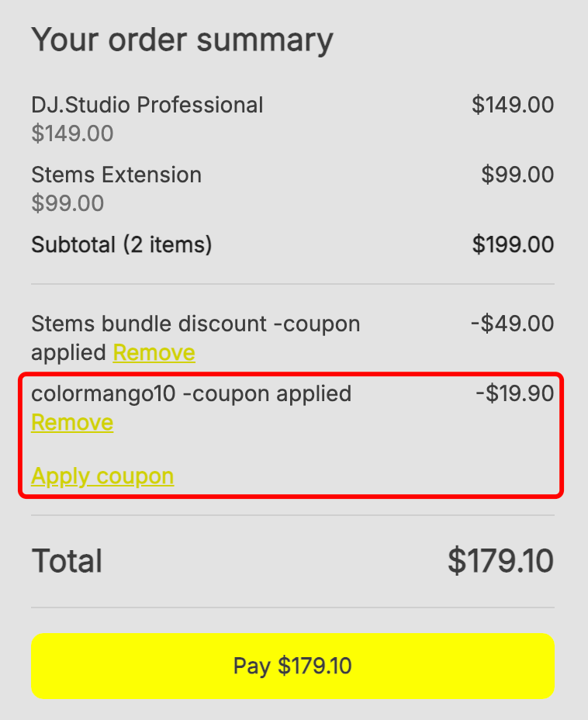
Task: Click the -$49.00 discount amount
Action: point(512,324)
